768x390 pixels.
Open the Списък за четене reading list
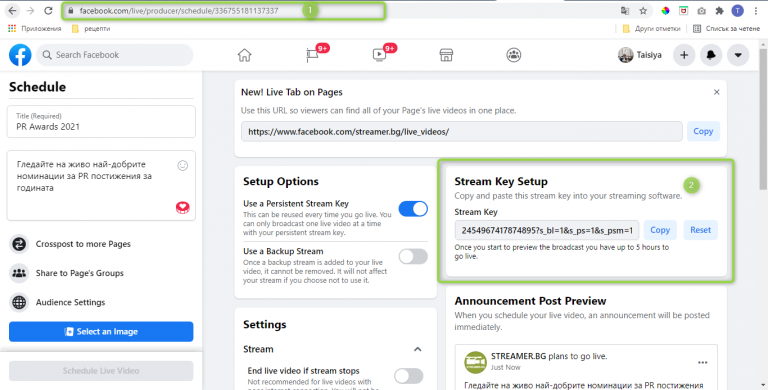pos(726,28)
